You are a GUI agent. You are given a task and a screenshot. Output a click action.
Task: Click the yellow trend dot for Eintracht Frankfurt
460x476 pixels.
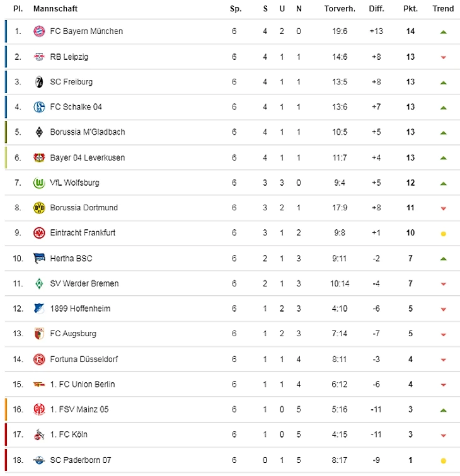tap(444, 234)
